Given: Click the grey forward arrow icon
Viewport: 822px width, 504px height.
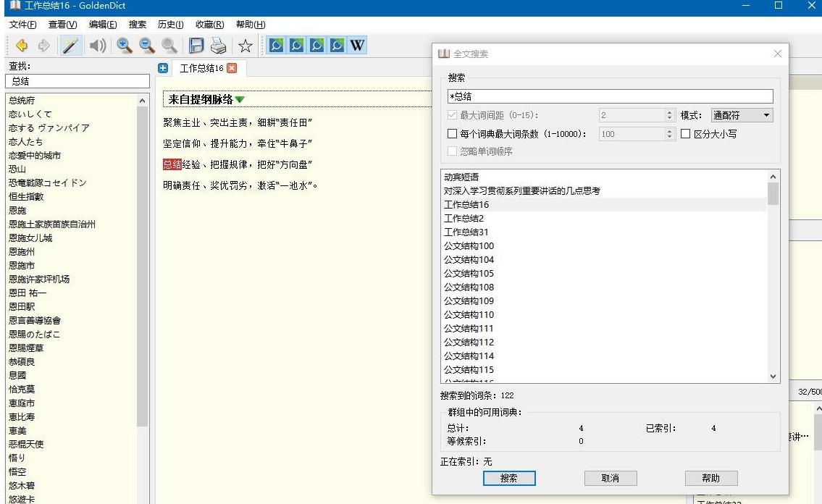Looking at the screenshot, I should click(x=44, y=46).
